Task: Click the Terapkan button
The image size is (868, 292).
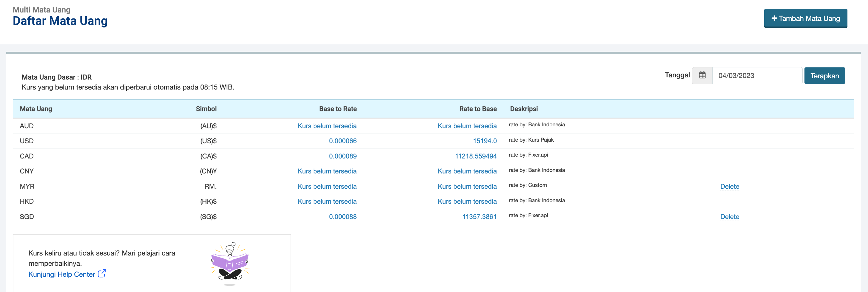Action: 824,75
